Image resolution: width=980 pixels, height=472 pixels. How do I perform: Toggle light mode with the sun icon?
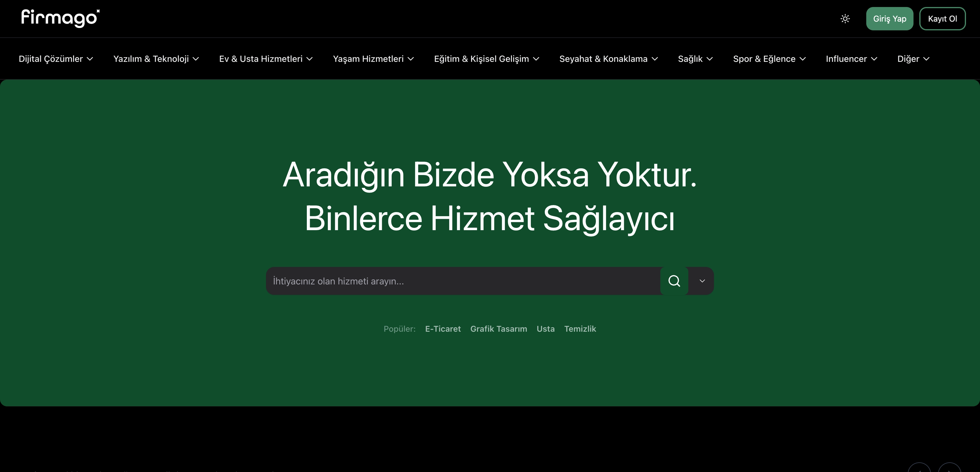tap(845, 18)
